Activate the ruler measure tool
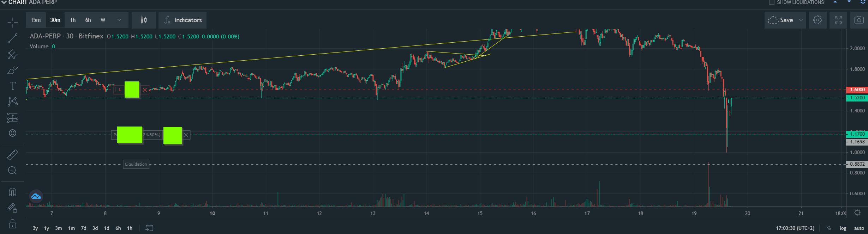This screenshot has width=868, height=234. [x=12, y=155]
